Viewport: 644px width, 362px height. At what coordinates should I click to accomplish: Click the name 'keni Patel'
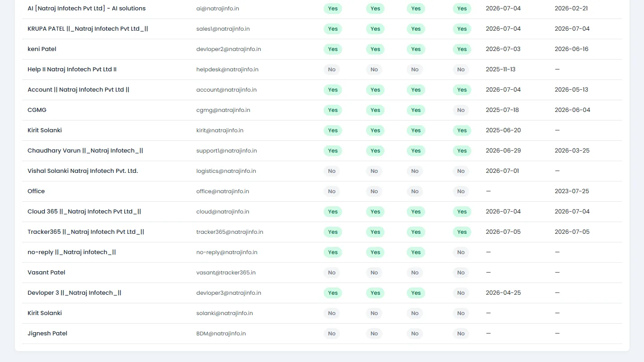[42, 49]
